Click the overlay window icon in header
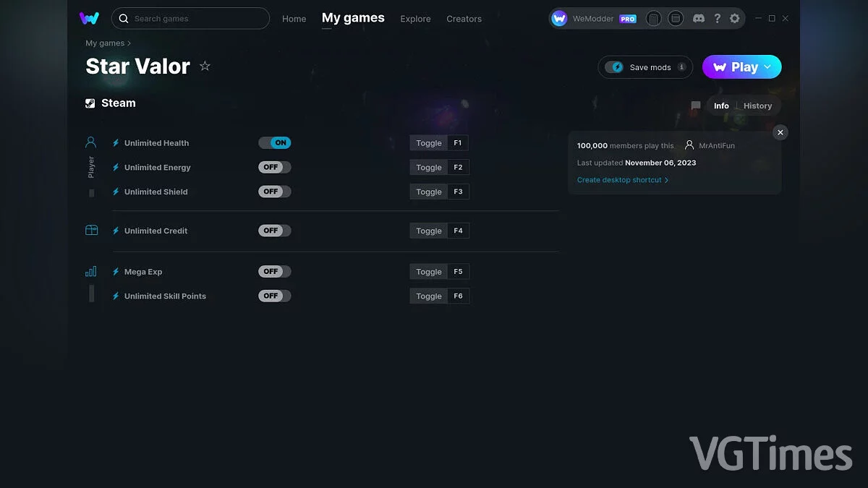The image size is (868, 488). pyautogui.click(x=675, y=19)
